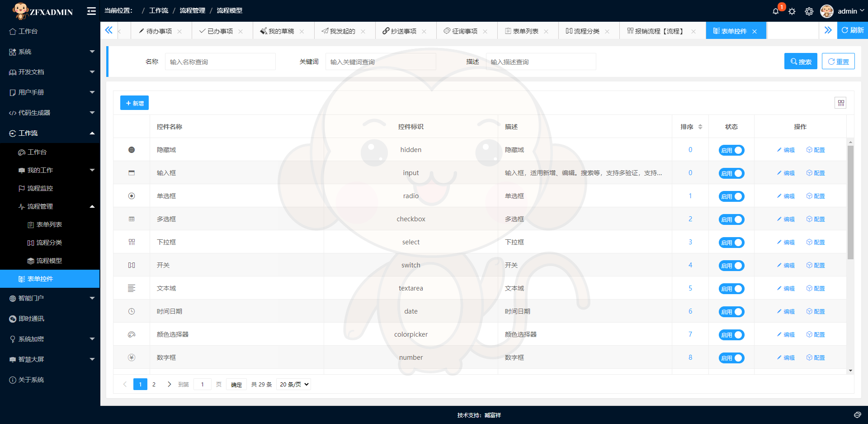Click the 单选框 radio control icon
This screenshot has height=424, width=868.
[132, 196]
